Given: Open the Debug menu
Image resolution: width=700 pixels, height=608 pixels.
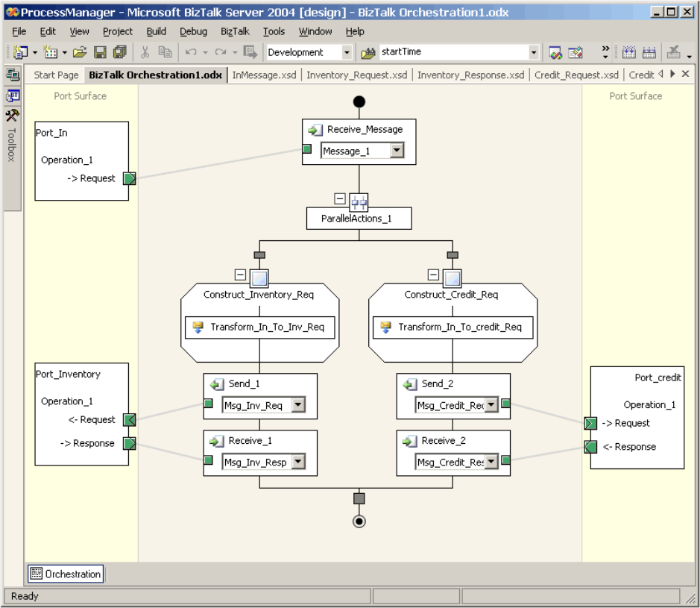Looking at the screenshot, I should [x=193, y=32].
